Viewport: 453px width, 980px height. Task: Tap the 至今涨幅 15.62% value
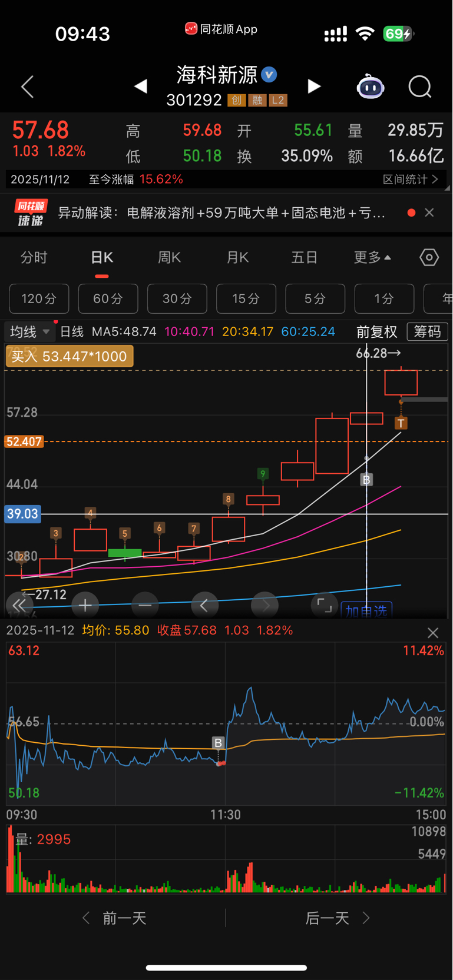point(161,179)
